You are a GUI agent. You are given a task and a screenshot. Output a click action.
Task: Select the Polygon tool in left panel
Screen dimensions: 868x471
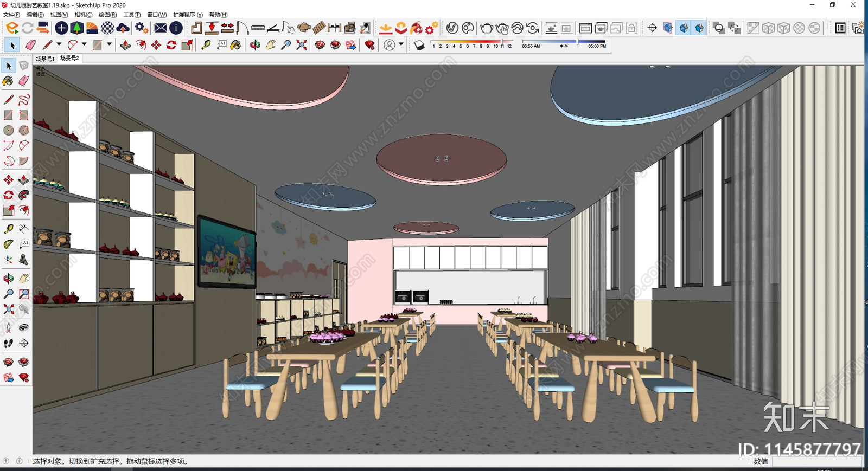(23, 130)
